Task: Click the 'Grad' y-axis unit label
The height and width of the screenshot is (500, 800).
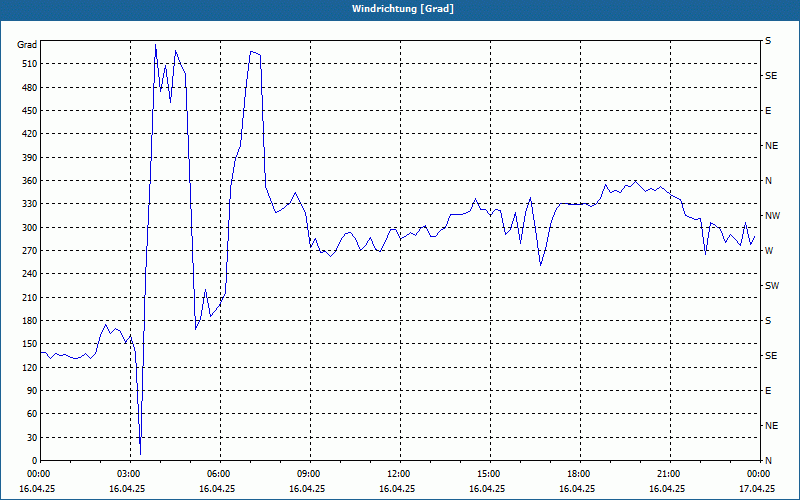Action: click(27, 45)
